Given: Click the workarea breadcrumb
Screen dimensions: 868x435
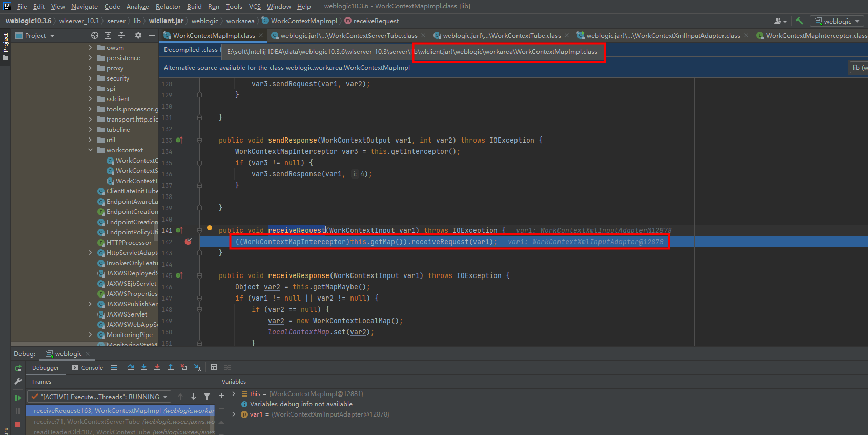Looking at the screenshot, I should [240, 21].
